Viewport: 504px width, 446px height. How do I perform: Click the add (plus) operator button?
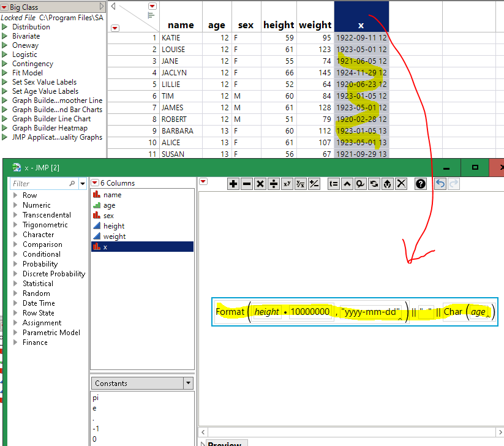233,184
